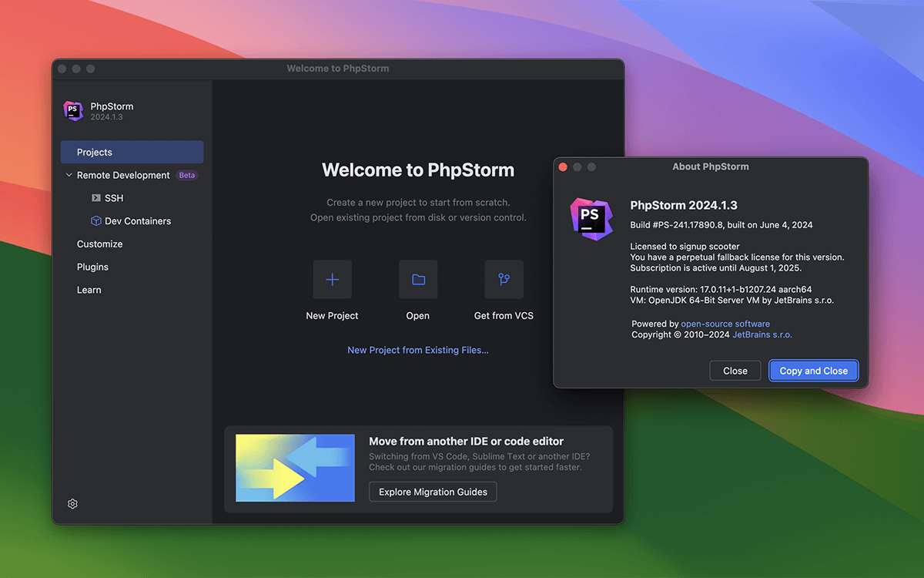
Task: Click the Runtime version line
Action: point(721,289)
